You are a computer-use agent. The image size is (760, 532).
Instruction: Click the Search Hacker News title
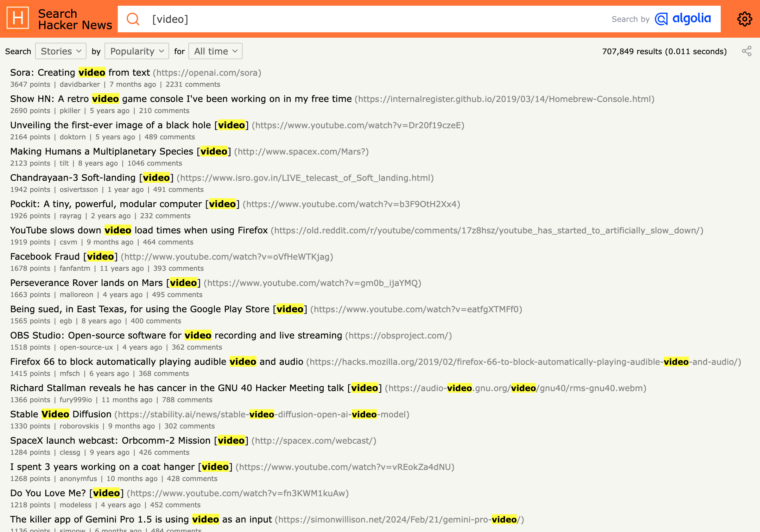[75, 19]
